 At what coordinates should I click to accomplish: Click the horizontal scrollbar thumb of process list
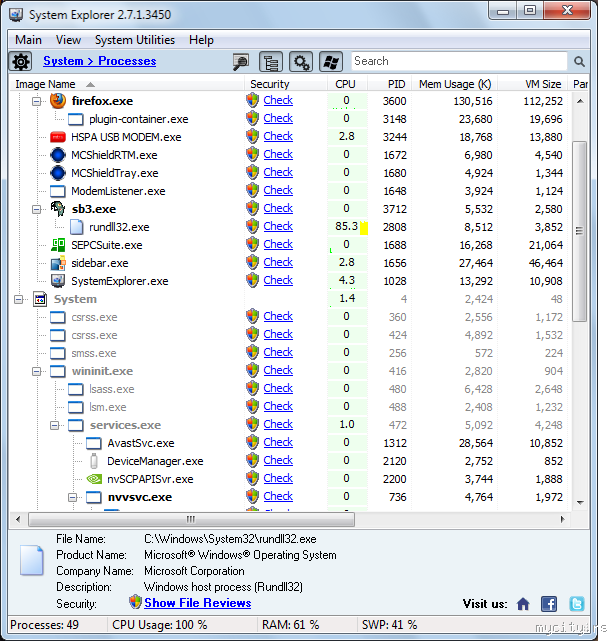[191, 519]
